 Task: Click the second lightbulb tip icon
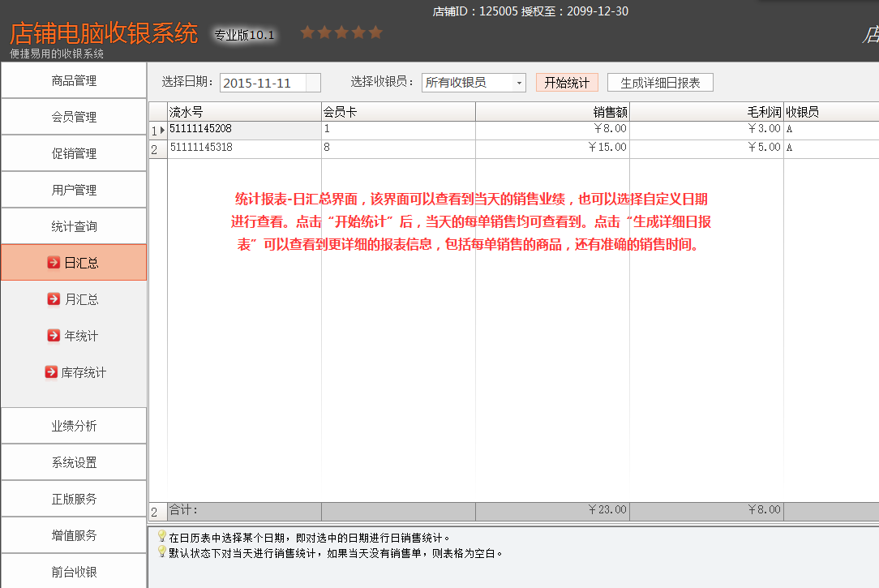[x=162, y=552]
